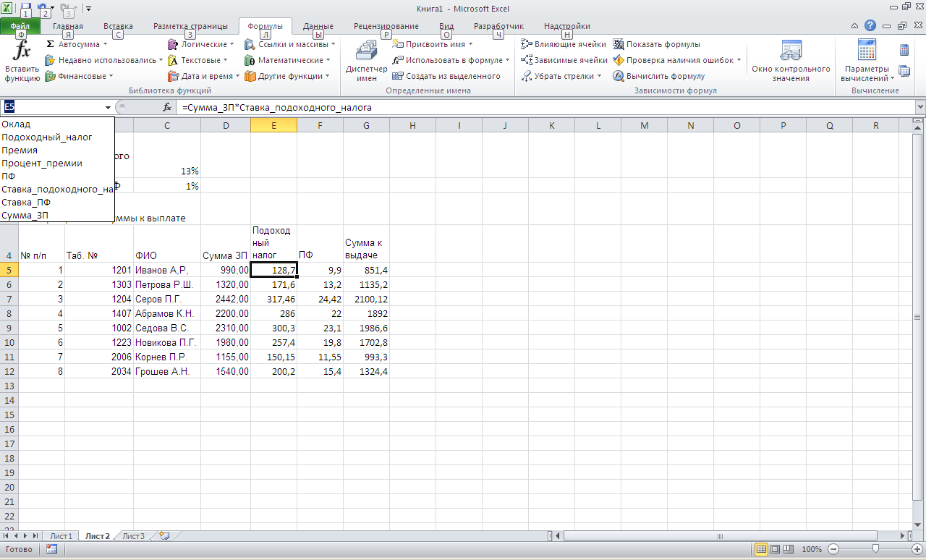Screen dimensions: 926x560
Task: Open Математические functions list
Action: (x=287, y=60)
